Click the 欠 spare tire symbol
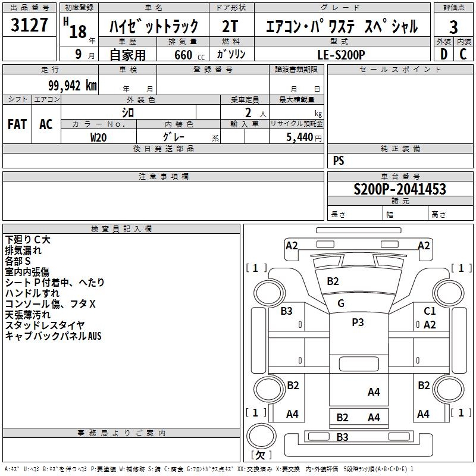The width and height of the screenshot is (476, 476). (260, 455)
